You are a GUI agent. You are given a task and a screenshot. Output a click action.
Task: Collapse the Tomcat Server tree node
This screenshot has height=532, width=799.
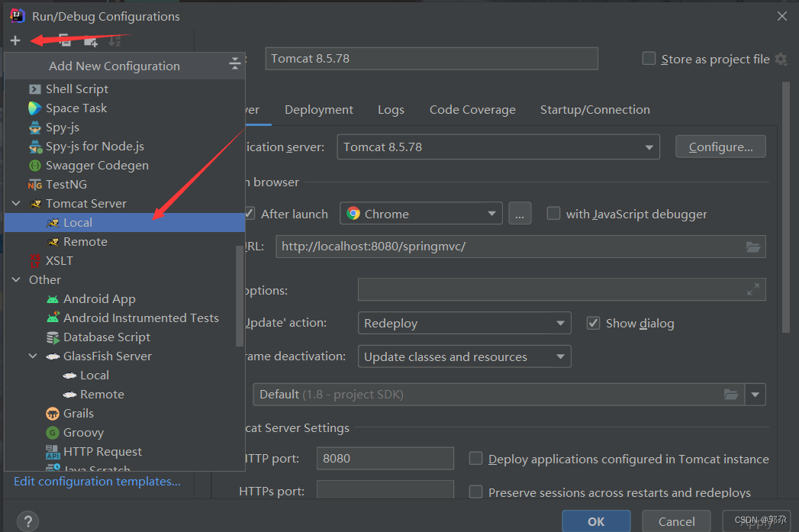pyautogui.click(x=16, y=203)
